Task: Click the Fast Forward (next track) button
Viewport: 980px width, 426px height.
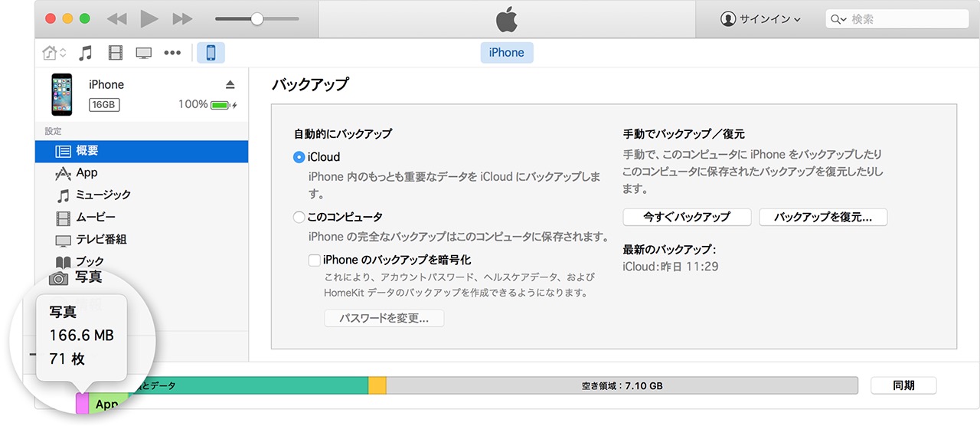Action: (x=182, y=18)
